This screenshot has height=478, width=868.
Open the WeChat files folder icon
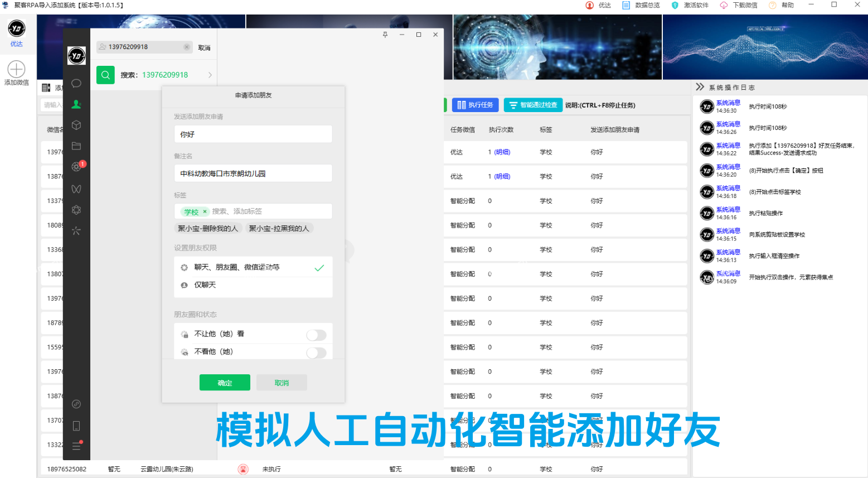[76, 146]
